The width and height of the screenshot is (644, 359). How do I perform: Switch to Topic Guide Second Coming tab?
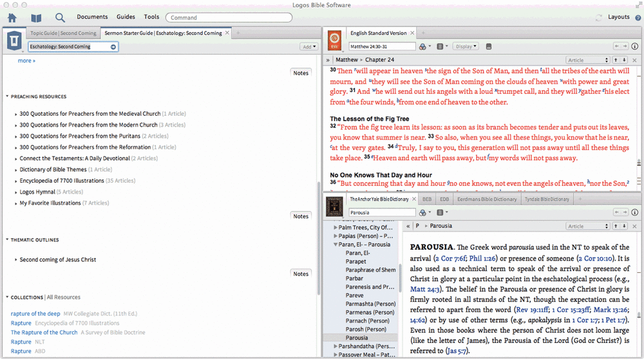(x=63, y=33)
